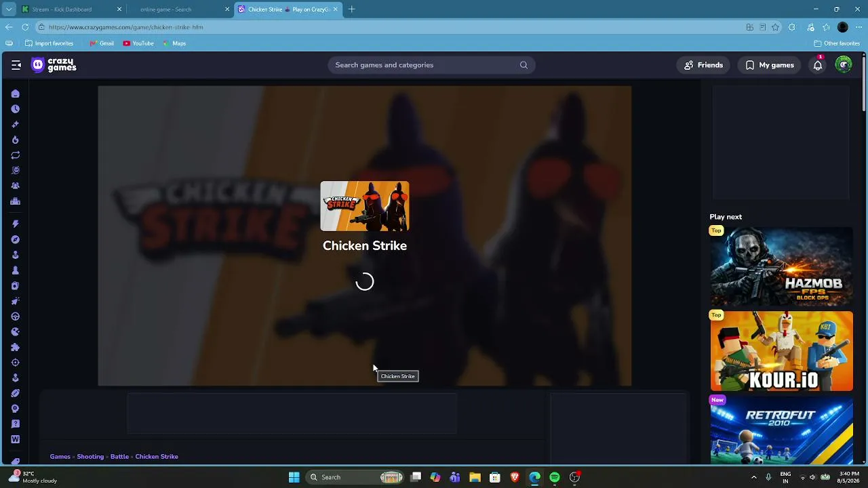Image resolution: width=868 pixels, height=488 pixels.
Task: Open the Friends panel
Action: [x=703, y=65]
